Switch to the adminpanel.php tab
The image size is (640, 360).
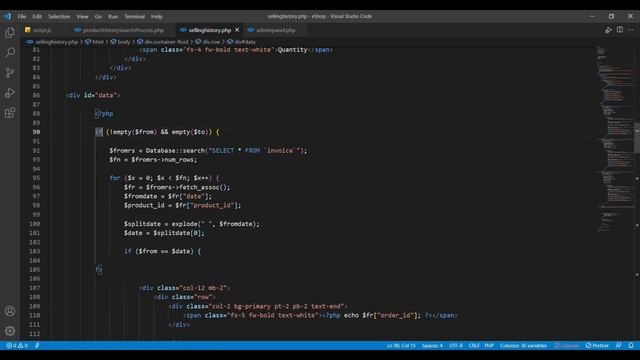pyautogui.click(x=276, y=30)
